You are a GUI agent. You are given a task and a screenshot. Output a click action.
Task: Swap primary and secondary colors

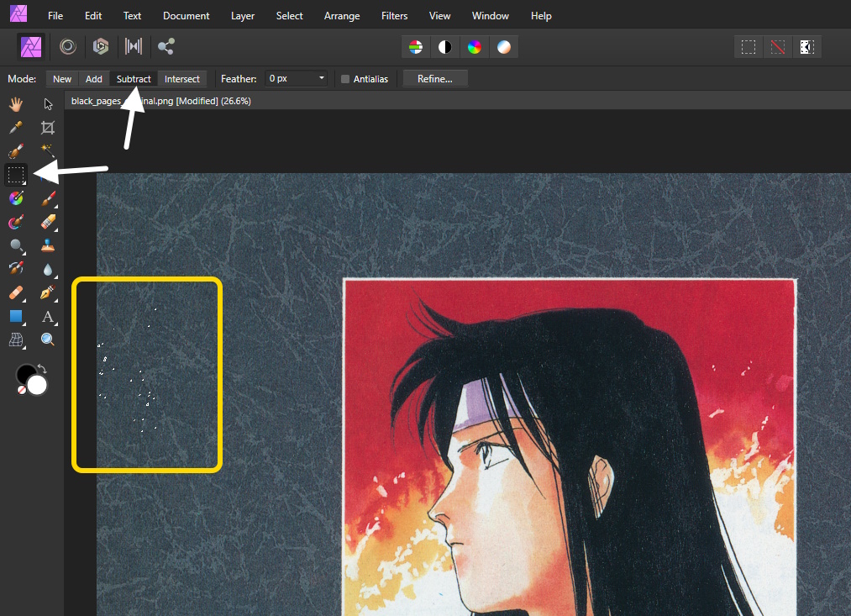[42, 369]
